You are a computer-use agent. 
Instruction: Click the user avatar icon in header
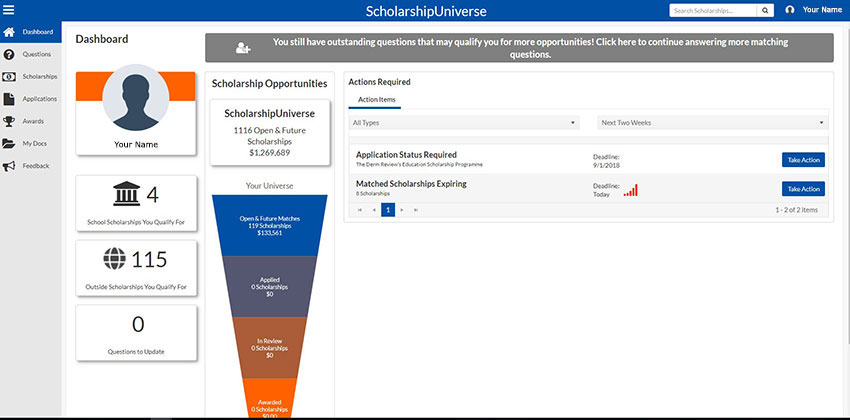(x=790, y=10)
